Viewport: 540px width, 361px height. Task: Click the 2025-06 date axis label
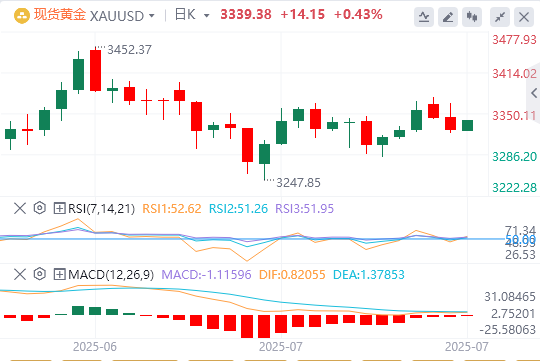(x=95, y=347)
